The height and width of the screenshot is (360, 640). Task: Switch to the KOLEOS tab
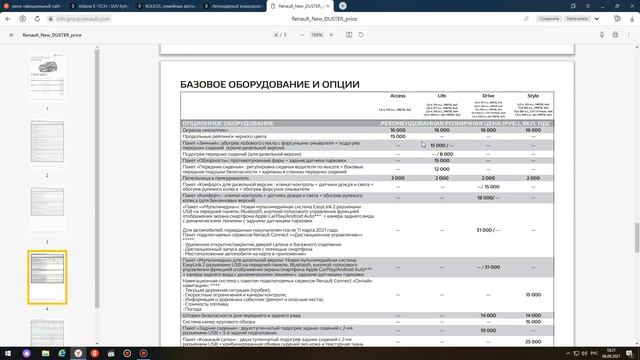166,6
